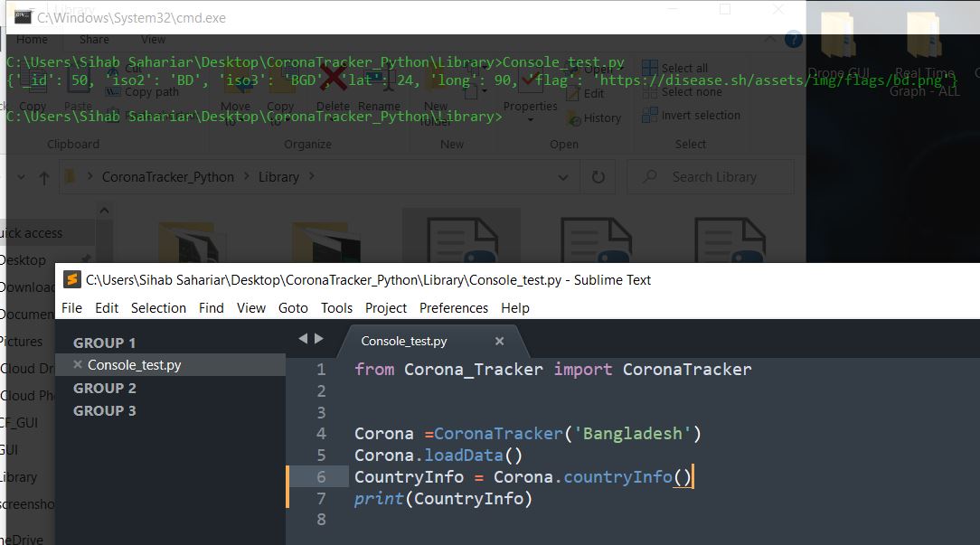Image resolution: width=980 pixels, height=545 pixels.
Task: Go up one folder in Explorer
Action: [43, 178]
